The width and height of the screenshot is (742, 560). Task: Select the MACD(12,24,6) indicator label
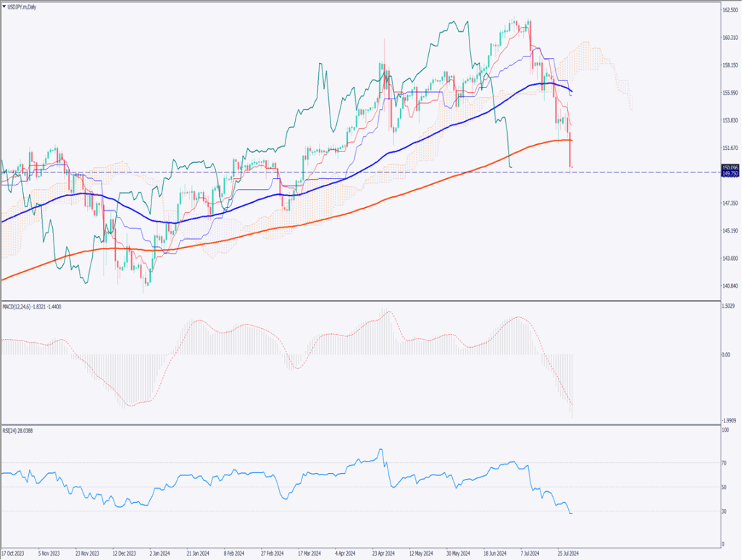pos(29,307)
